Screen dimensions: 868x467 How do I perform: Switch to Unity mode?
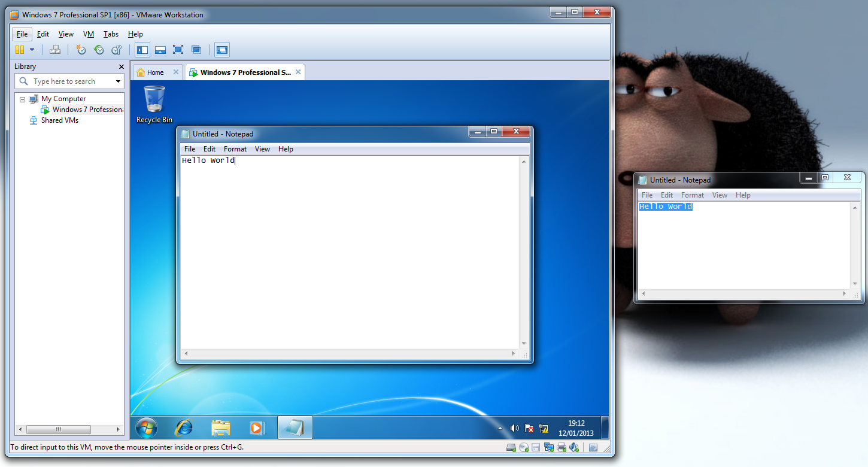(x=196, y=50)
